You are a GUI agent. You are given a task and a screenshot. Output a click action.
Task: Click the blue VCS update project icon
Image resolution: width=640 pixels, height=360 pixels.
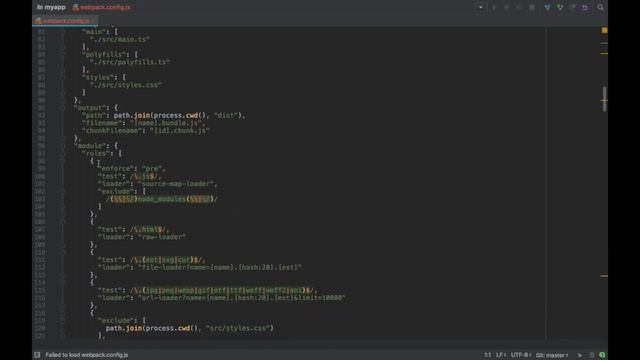(x=547, y=7)
